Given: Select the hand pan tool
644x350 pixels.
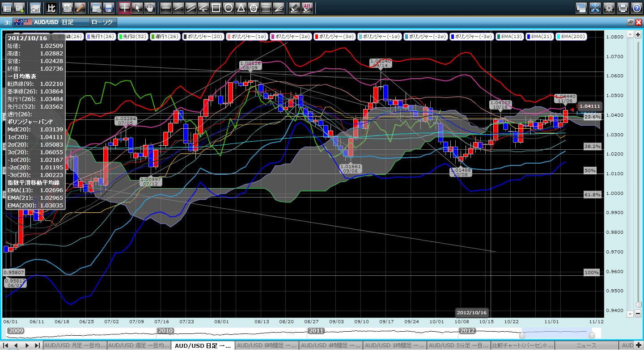Looking at the screenshot, I should click(149, 8).
